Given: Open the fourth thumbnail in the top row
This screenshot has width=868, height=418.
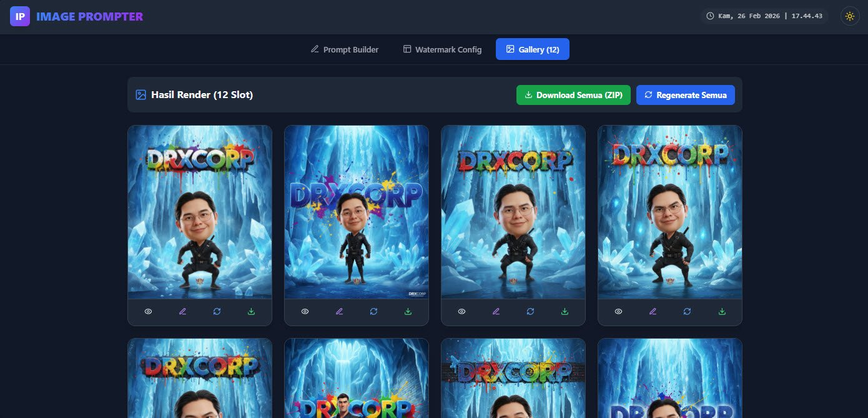Looking at the screenshot, I should pyautogui.click(x=670, y=212).
